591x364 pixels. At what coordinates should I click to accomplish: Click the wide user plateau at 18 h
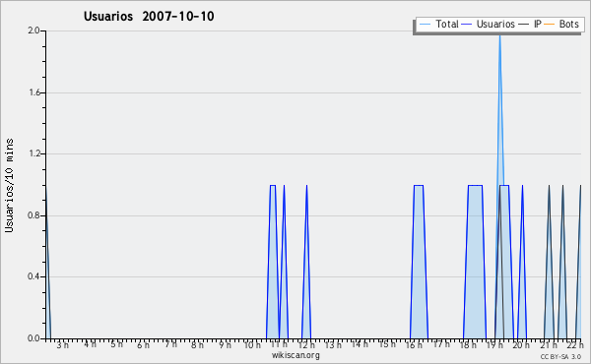[475, 262]
